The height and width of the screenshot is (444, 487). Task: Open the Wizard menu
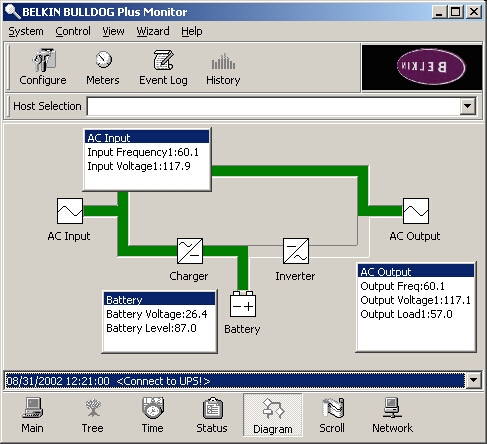click(153, 31)
